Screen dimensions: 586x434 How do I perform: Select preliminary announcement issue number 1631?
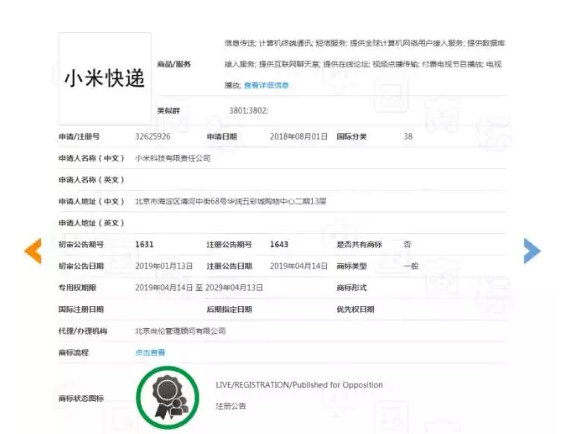coord(144,244)
